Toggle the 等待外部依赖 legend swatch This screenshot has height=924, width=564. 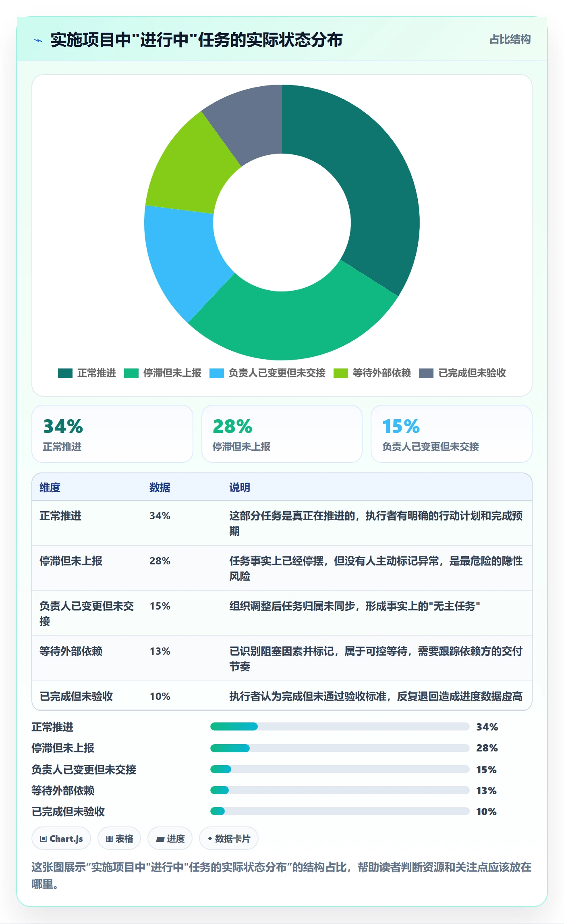tap(341, 373)
